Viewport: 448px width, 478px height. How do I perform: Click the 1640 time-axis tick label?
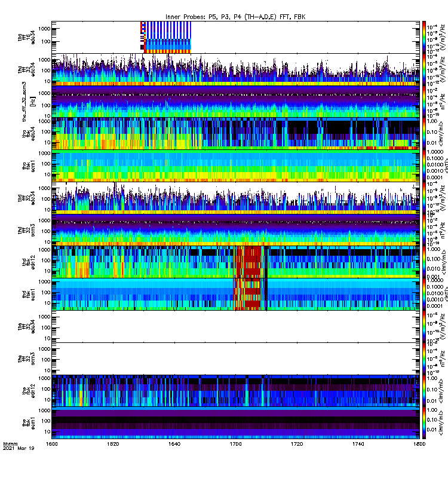[174, 444]
